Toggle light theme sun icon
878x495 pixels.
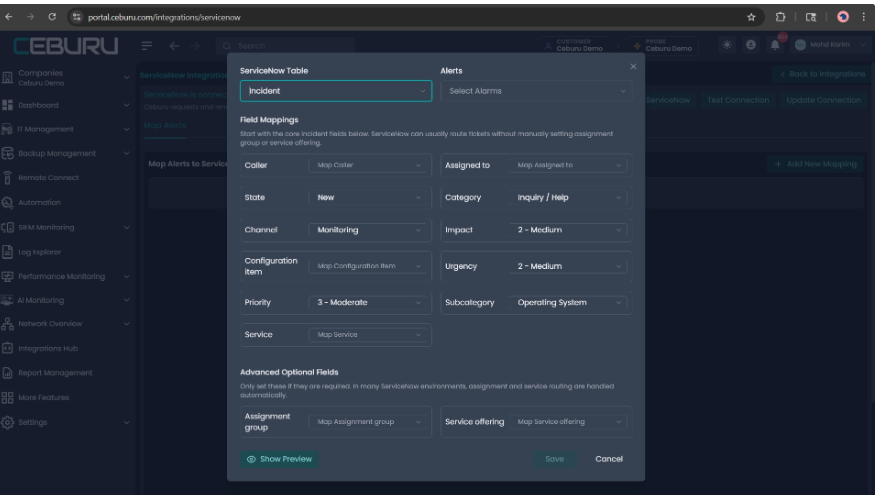727,45
